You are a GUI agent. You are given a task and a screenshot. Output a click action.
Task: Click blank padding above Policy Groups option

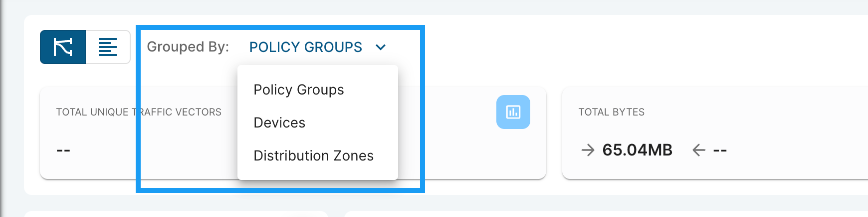click(x=317, y=71)
